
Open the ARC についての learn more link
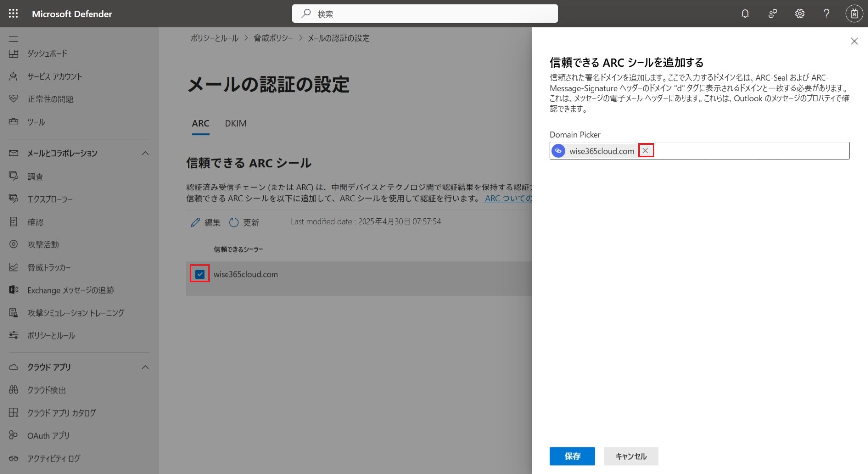tap(508, 199)
